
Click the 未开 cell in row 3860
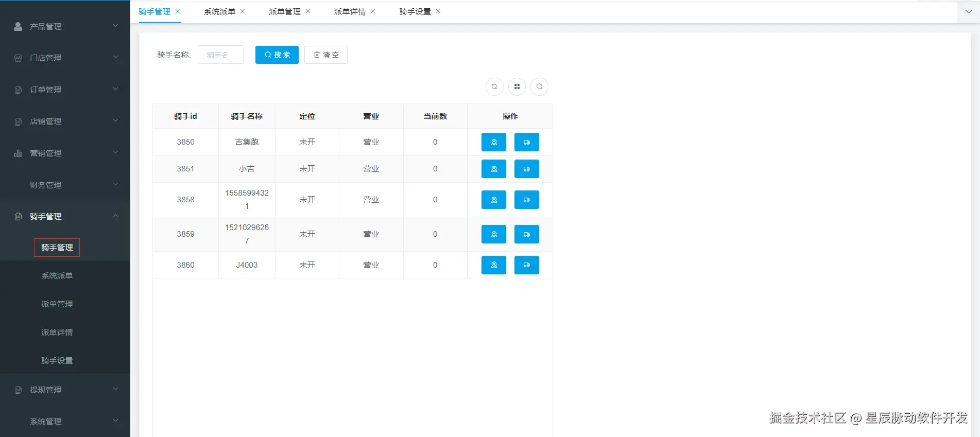(x=307, y=265)
